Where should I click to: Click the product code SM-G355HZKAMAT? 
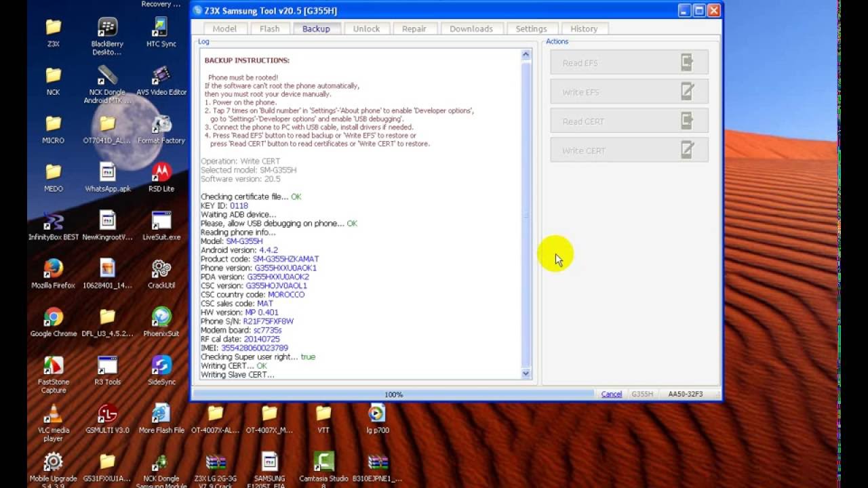pos(285,259)
